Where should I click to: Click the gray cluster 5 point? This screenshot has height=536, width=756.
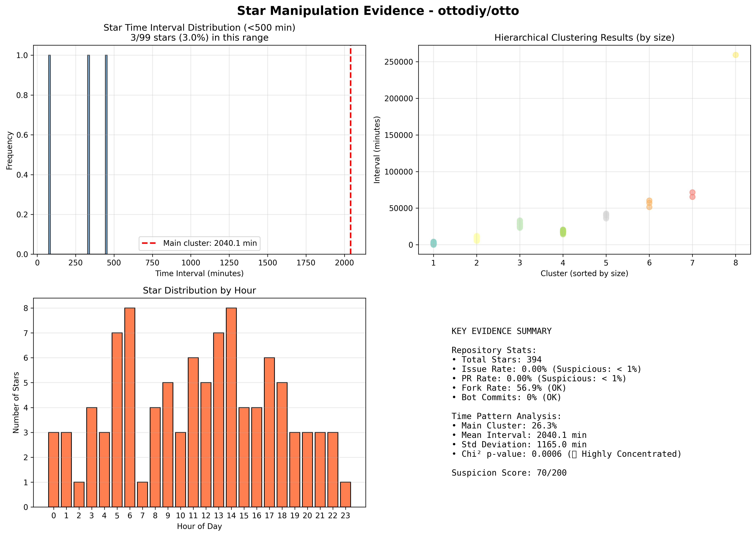tap(606, 216)
